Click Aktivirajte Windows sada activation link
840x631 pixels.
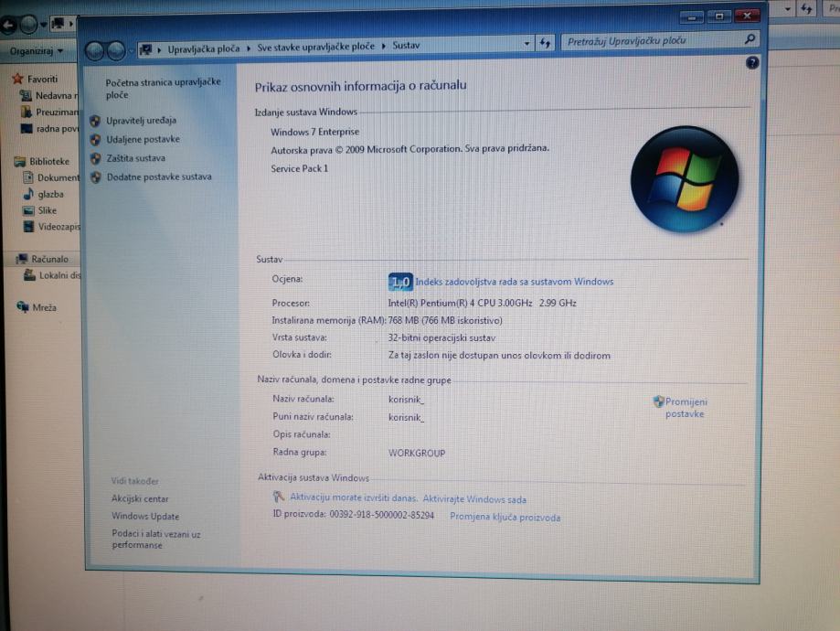(x=474, y=499)
